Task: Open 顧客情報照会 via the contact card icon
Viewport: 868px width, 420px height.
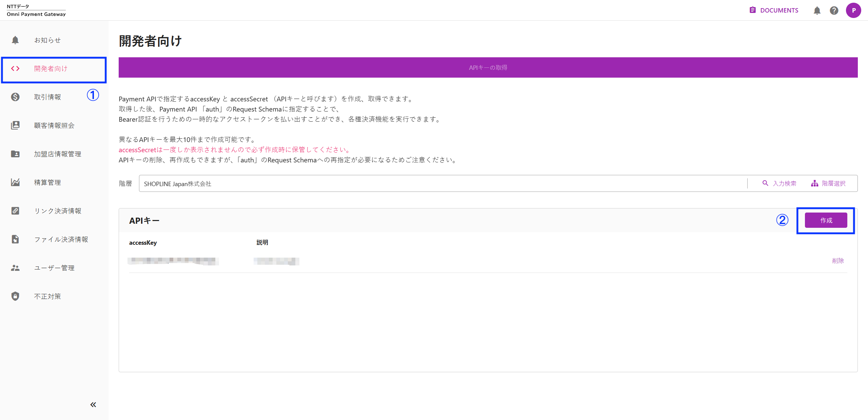Action: [x=15, y=125]
